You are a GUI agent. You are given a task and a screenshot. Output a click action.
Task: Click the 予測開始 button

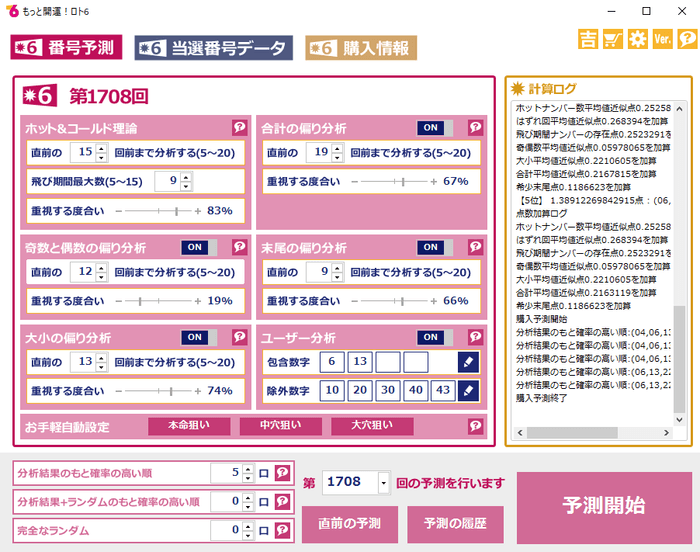604,508
